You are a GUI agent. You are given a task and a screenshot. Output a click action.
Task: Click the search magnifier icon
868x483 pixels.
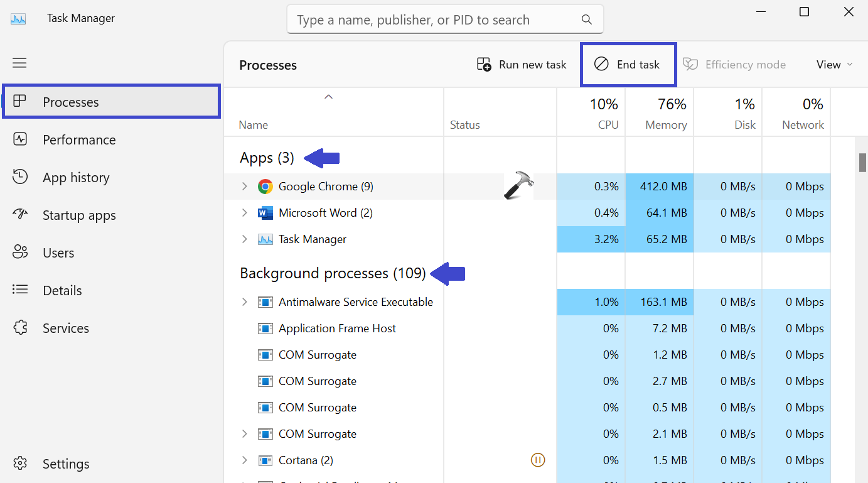point(587,19)
